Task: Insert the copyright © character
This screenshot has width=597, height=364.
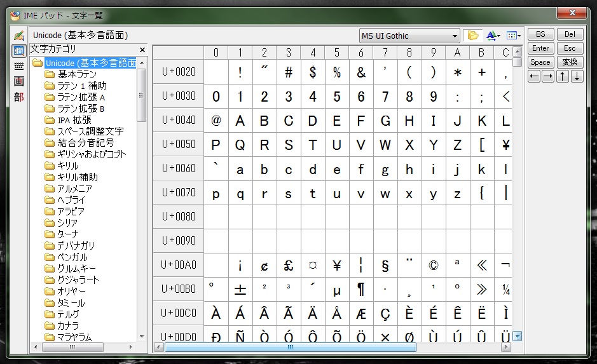Action: pyautogui.click(x=433, y=265)
